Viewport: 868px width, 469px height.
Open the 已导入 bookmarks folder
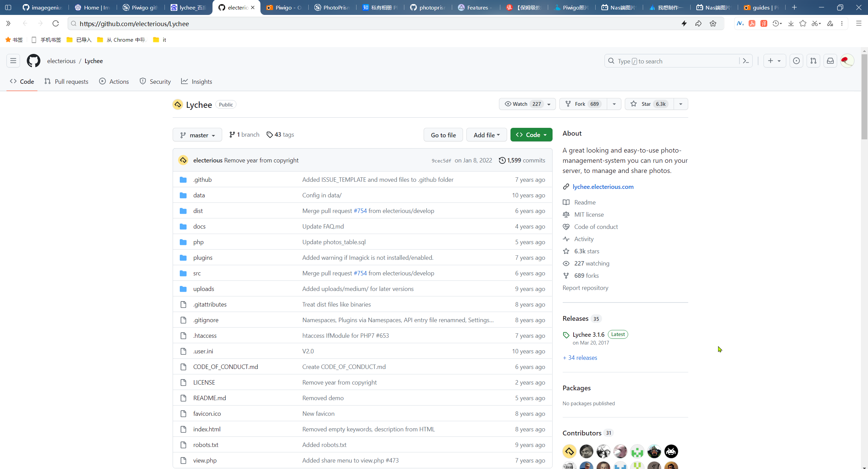(79, 40)
